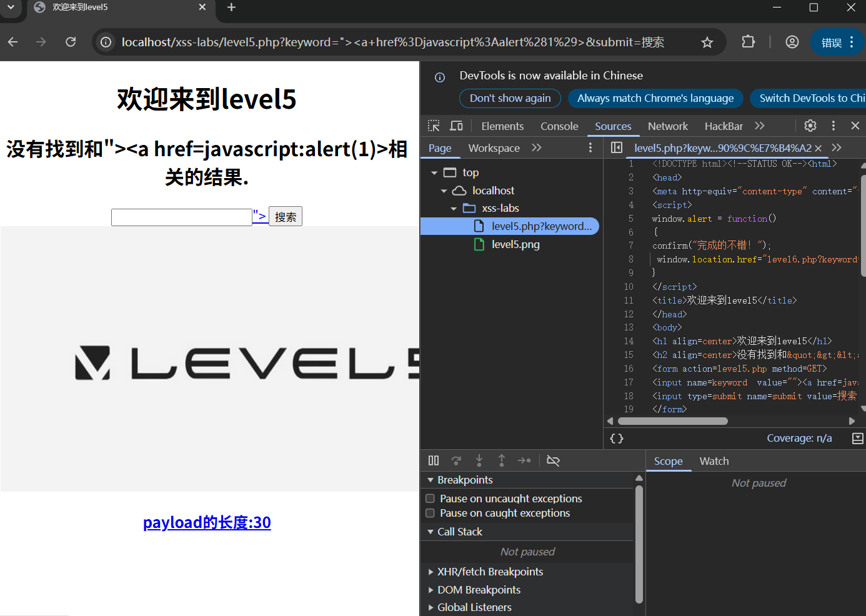The height and width of the screenshot is (616, 866).
Task: Switch to the Sources tab
Action: click(x=613, y=126)
